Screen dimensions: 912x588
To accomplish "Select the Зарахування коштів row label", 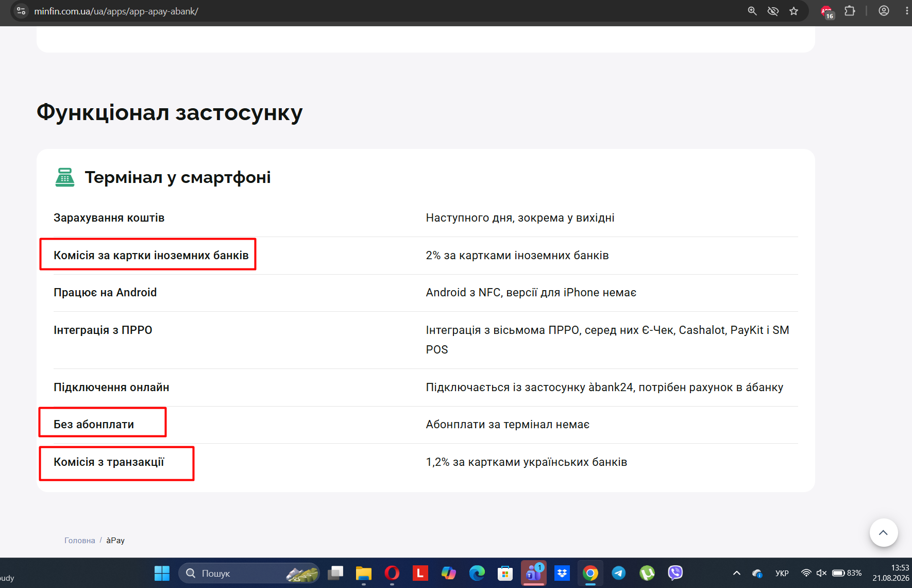I will point(109,218).
